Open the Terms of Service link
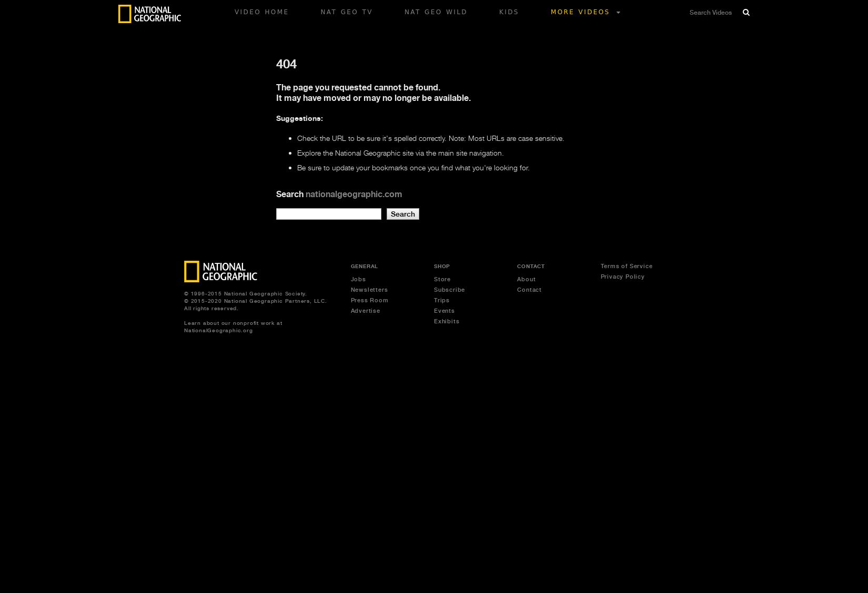 (627, 266)
